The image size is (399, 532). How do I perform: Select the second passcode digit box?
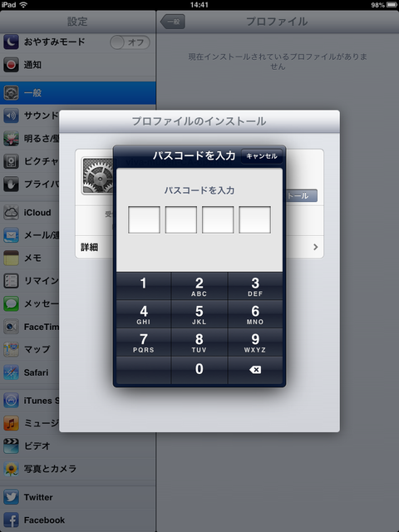coord(181,219)
